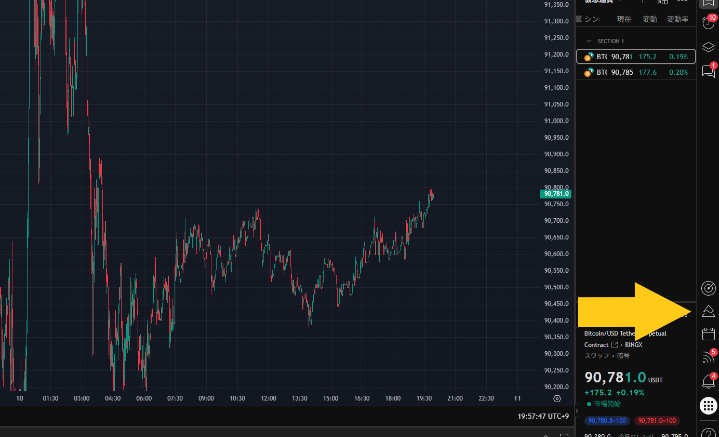This screenshot has height=437, width=719.
Task: Open the alerts clock icon with badge
Action: 708,22
